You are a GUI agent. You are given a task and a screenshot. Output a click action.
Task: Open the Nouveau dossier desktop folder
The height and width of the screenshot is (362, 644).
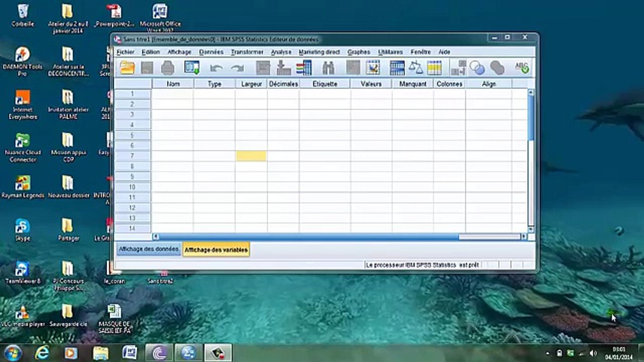68,187
